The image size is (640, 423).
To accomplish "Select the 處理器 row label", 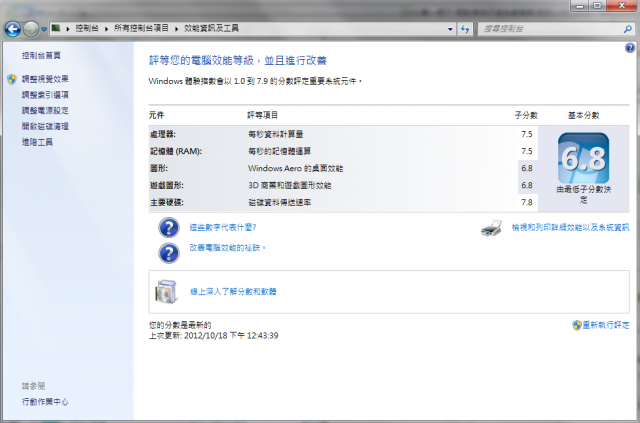I will tap(163, 134).
